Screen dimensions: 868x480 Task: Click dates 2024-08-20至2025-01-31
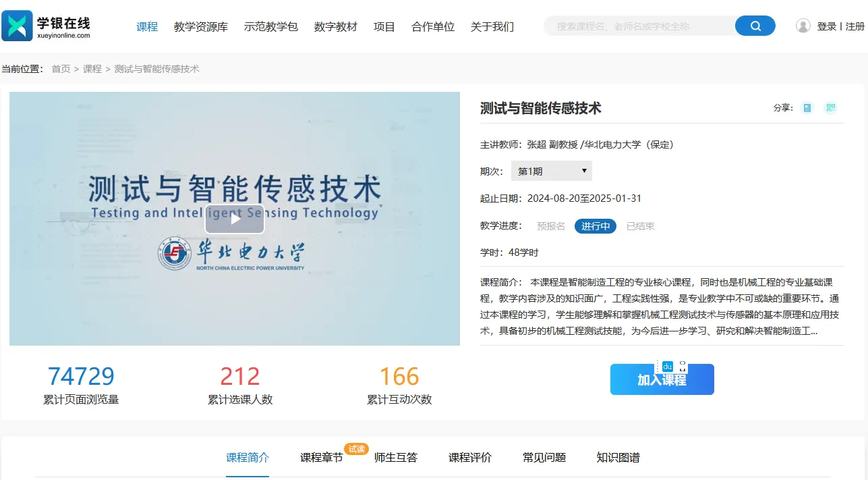point(584,198)
